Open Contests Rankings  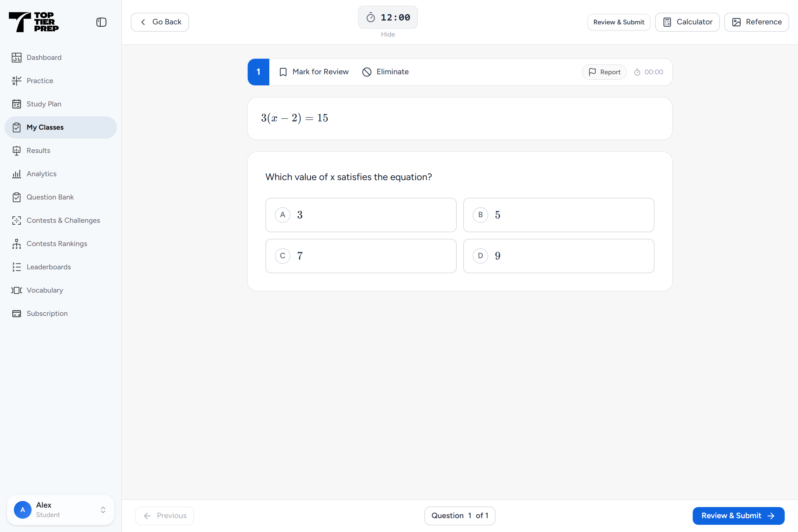point(60,244)
